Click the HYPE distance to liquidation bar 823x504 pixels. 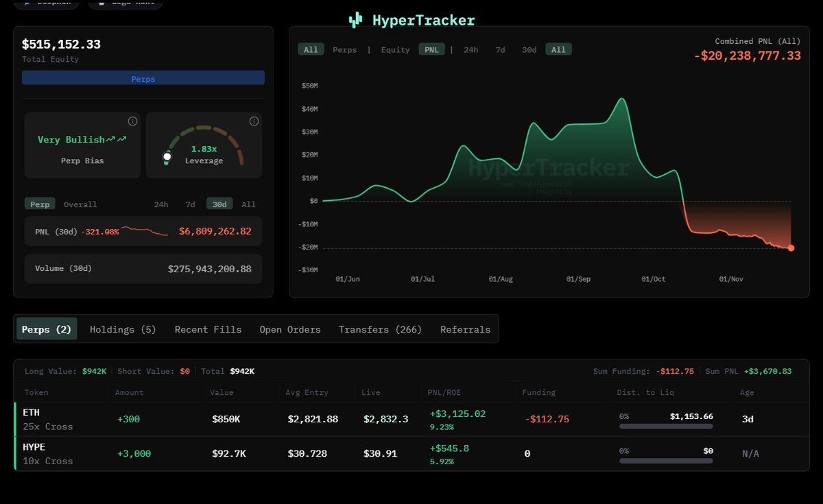click(665, 461)
